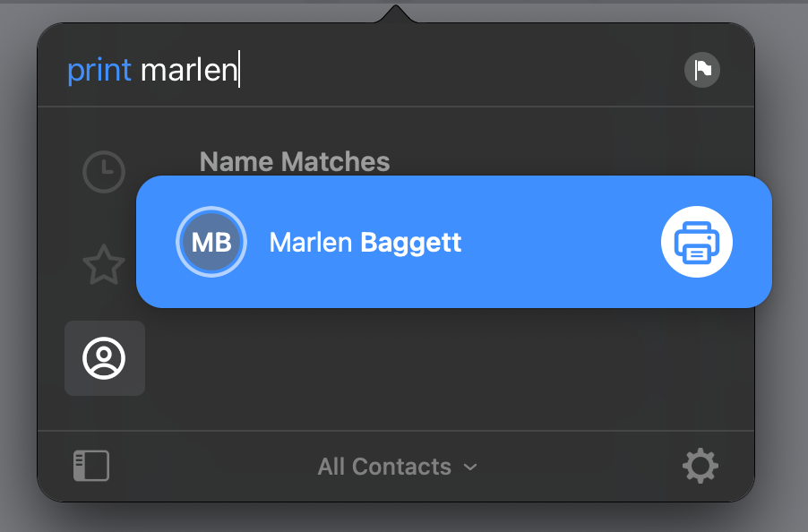This screenshot has height=532, width=808.
Task: Open the Recents clock tab in the sidebar
Action: (104, 171)
